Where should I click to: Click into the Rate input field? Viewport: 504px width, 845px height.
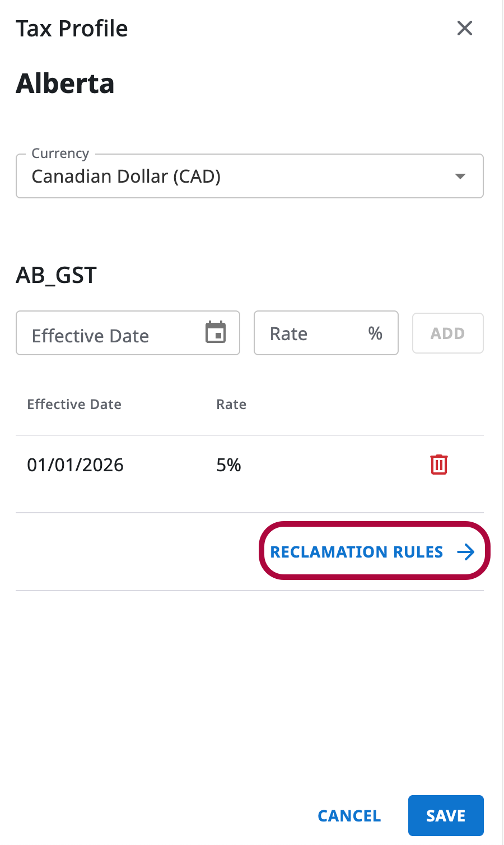point(311,333)
